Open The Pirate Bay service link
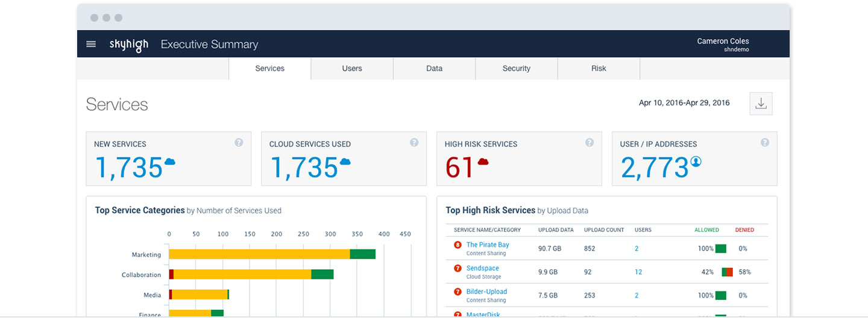Image resolution: width=868 pixels, height=321 pixels. [x=488, y=245]
